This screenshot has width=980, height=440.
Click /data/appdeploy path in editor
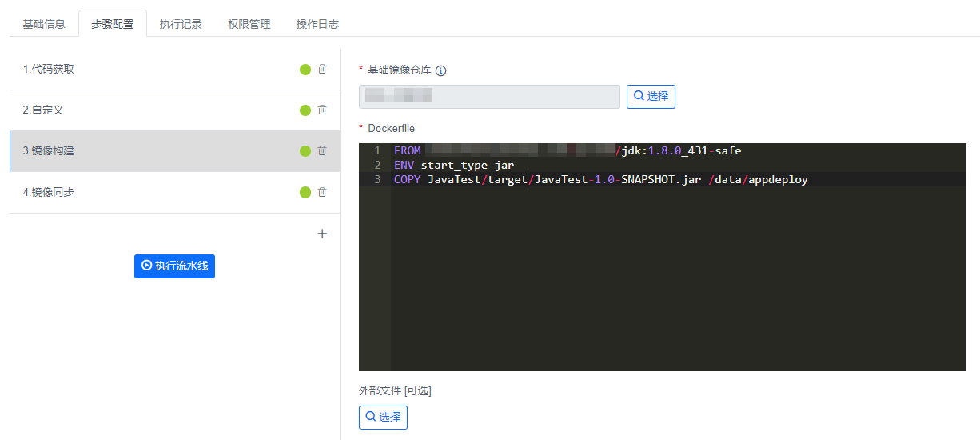click(x=759, y=179)
